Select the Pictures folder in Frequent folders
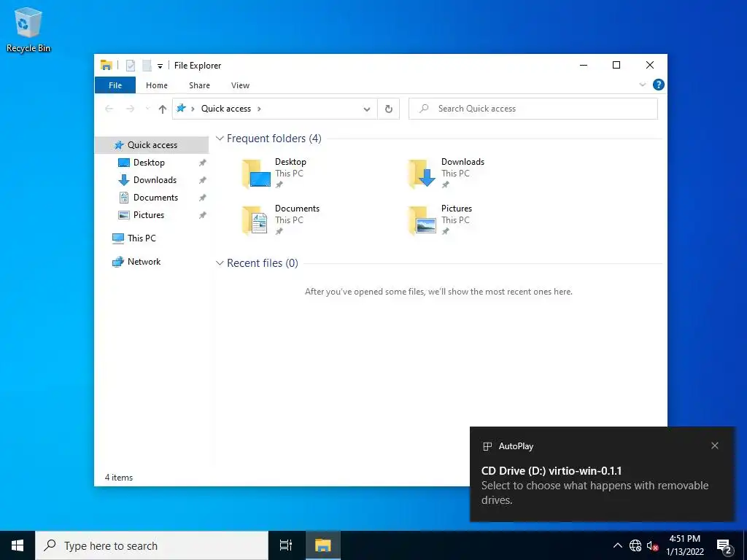 coord(441,220)
